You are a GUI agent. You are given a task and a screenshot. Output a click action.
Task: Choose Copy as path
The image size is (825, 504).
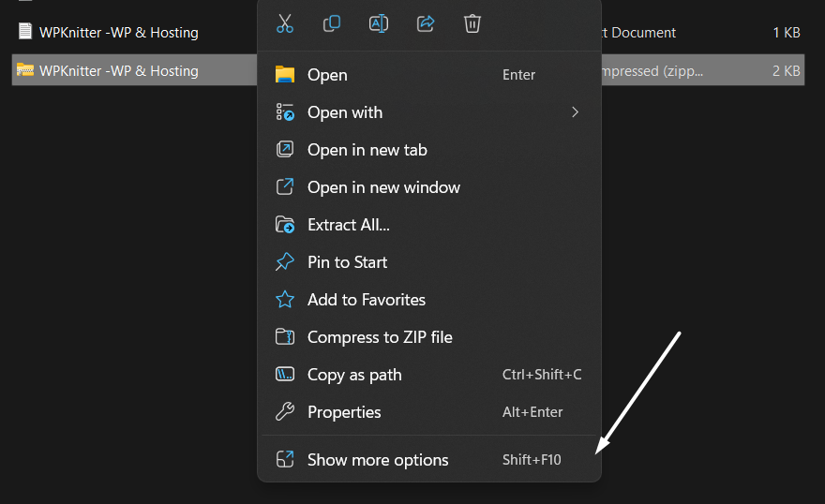pos(354,375)
